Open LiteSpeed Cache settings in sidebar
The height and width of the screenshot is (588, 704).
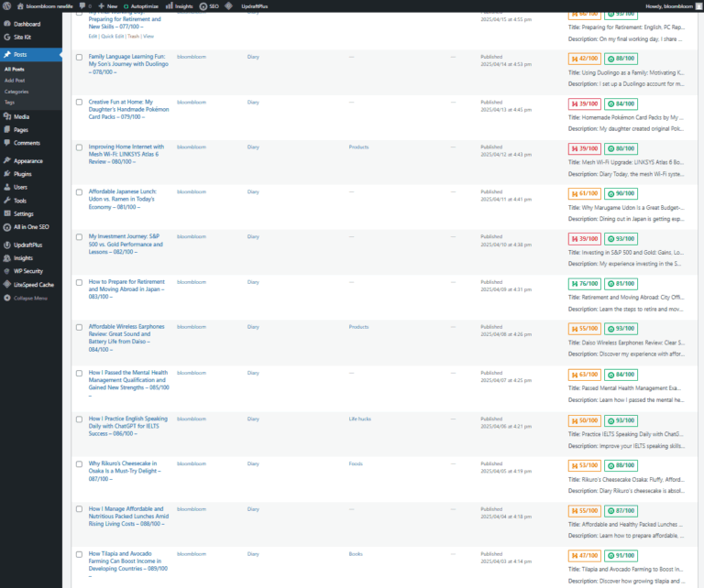point(33,285)
